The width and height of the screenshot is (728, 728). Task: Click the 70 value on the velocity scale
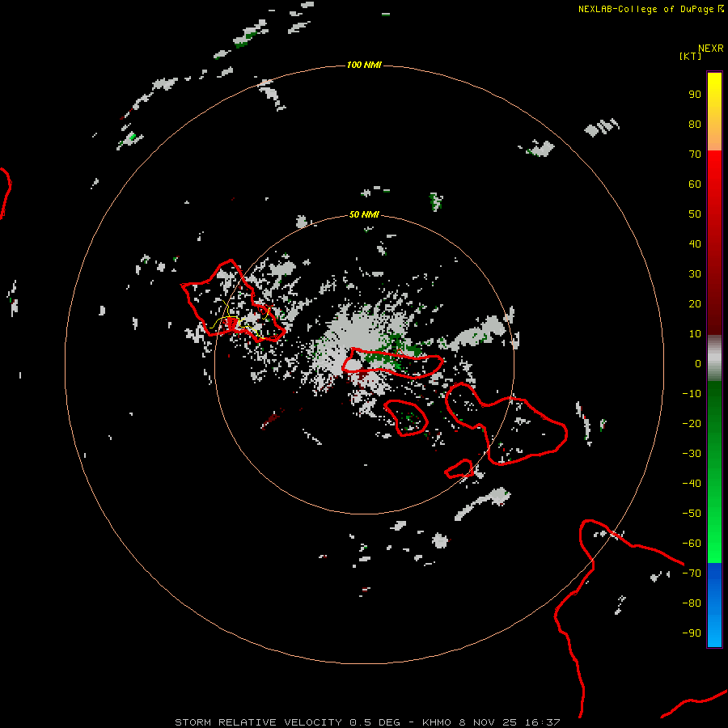(x=695, y=154)
